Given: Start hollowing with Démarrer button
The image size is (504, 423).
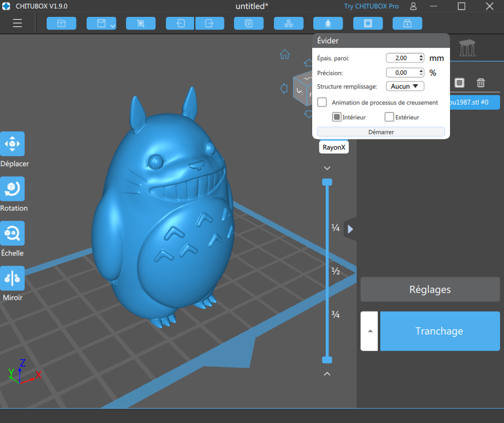Looking at the screenshot, I should click(x=381, y=132).
